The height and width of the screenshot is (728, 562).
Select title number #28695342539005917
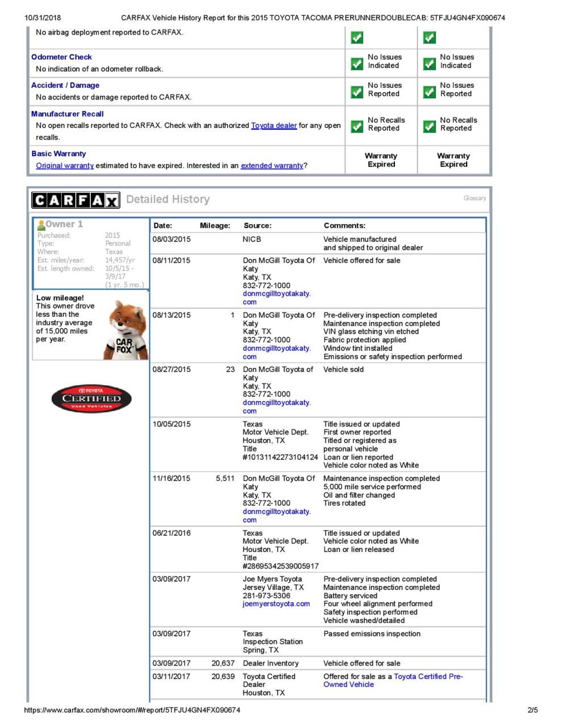point(281,566)
